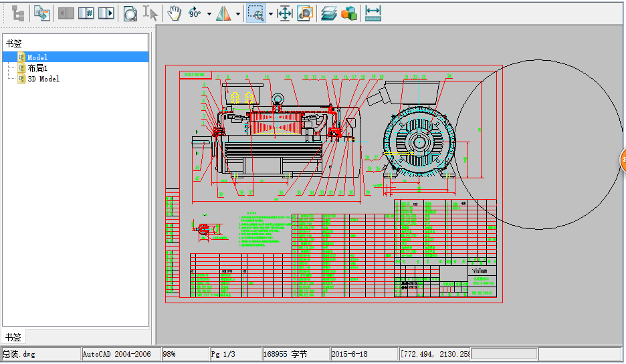
Task: Toggle the bookmark tree panel icon
Action: coord(18,13)
